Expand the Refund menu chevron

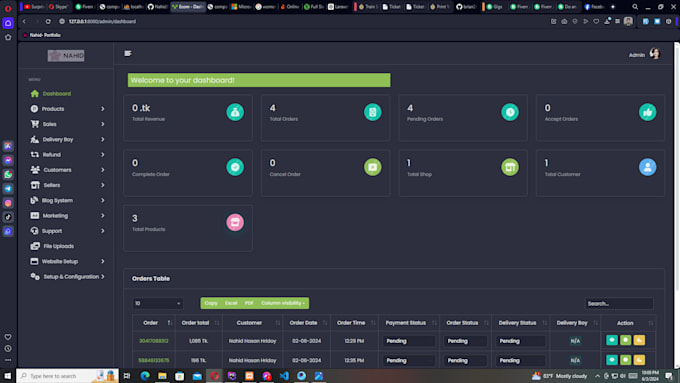pos(103,154)
